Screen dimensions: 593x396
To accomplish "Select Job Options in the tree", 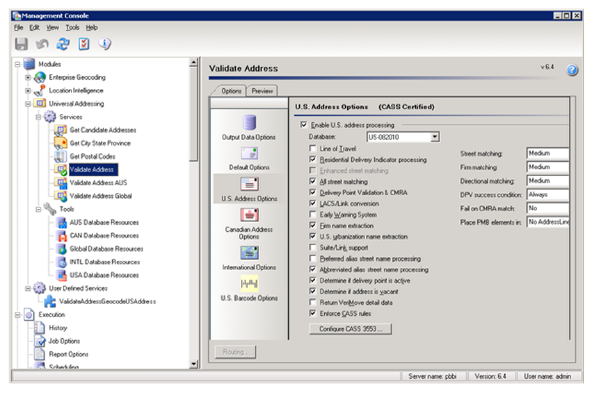I will coord(64,341).
